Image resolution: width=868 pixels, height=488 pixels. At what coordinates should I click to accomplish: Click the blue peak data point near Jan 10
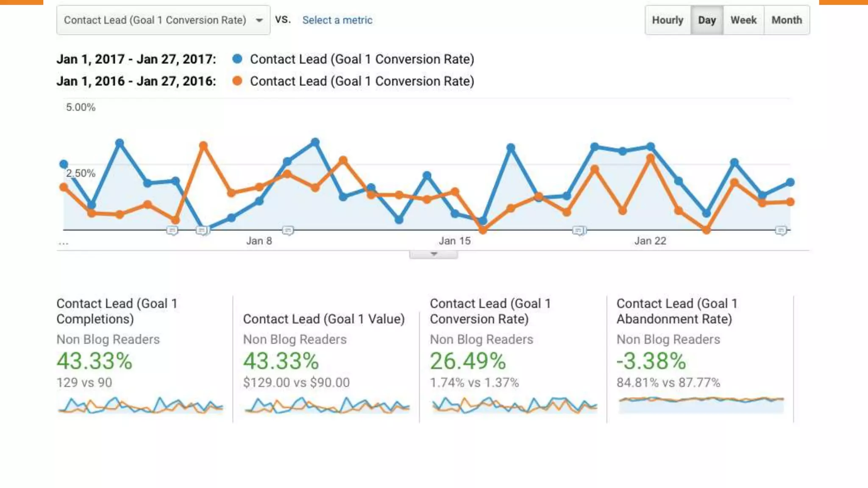pos(315,142)
